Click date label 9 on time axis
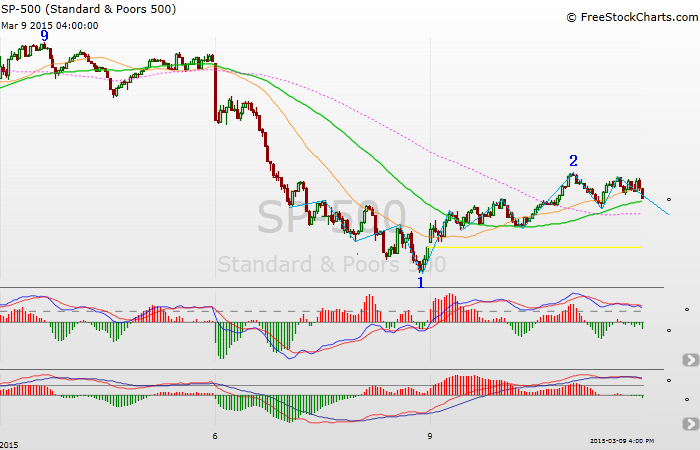700x450 pixels. tap(429, 437)
